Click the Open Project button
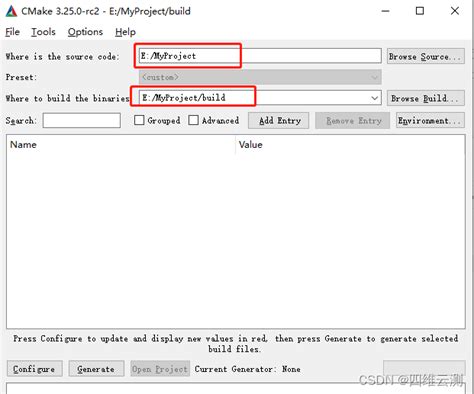Viewport: 474px width, 394px height. coord(160,369)
